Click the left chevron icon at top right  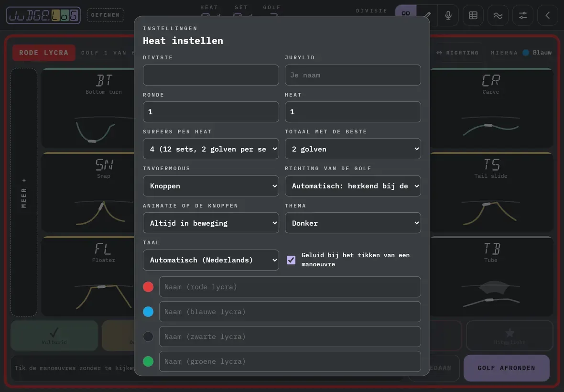click(547, 15)
